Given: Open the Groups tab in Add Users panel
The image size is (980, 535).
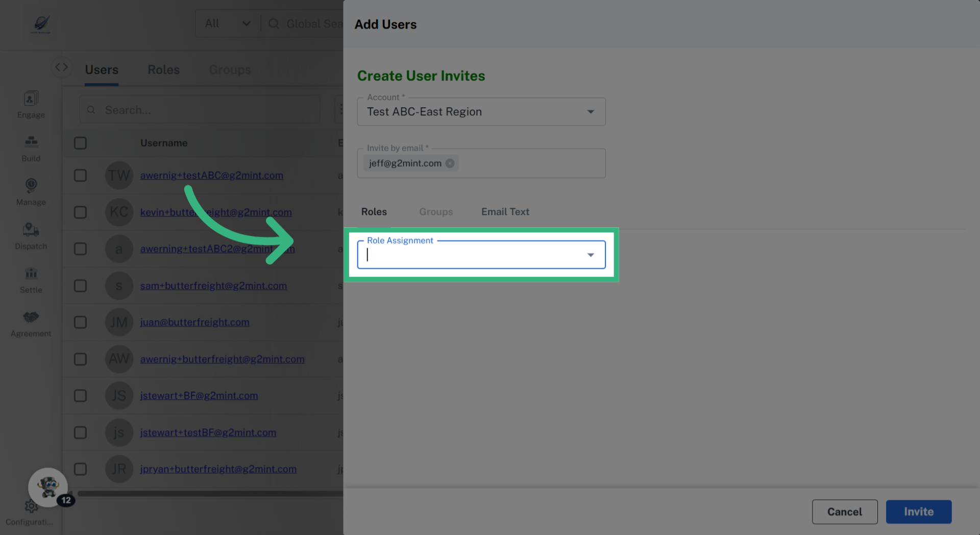Looking at the screenshot, I should click(436, 211).
